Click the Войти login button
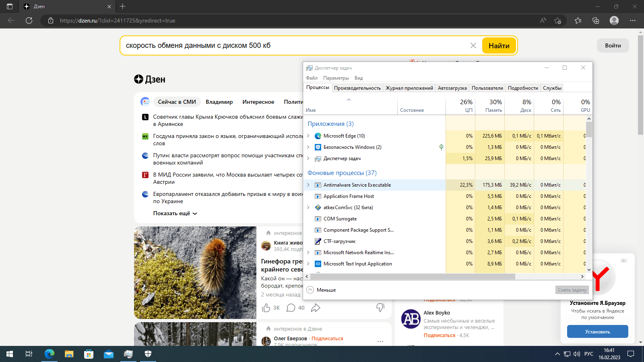 coord(613,45)
